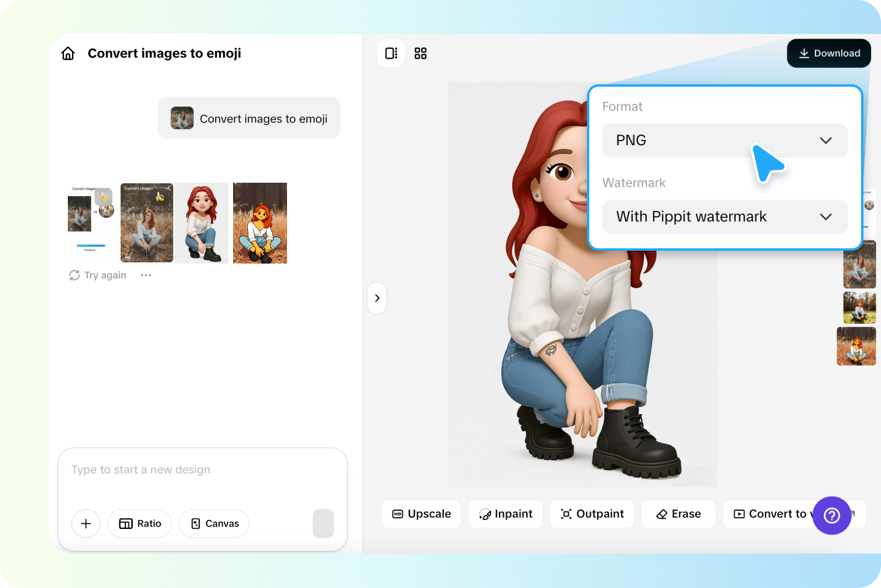
Task: Expand the collapsed side panel chevron
Action: (377, 298)
